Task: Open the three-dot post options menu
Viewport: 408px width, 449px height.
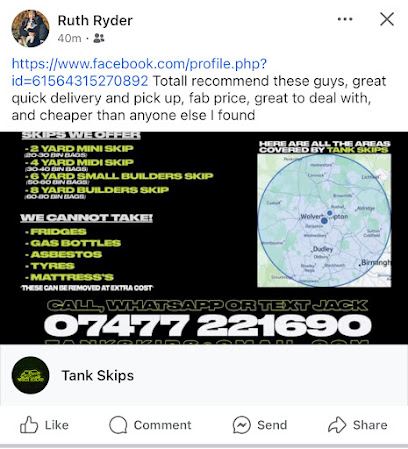Action: point(345,19)
